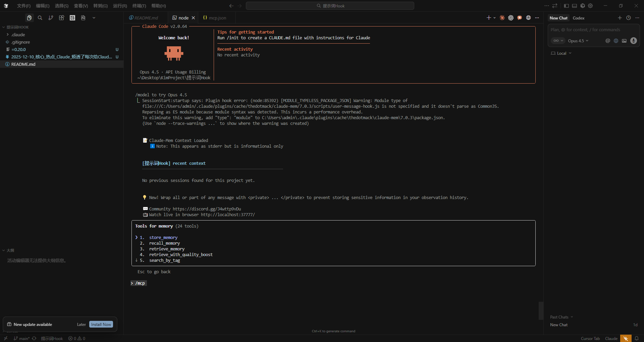Open the Source Control branch icon

pyautogui.click(x=51, y=18)
